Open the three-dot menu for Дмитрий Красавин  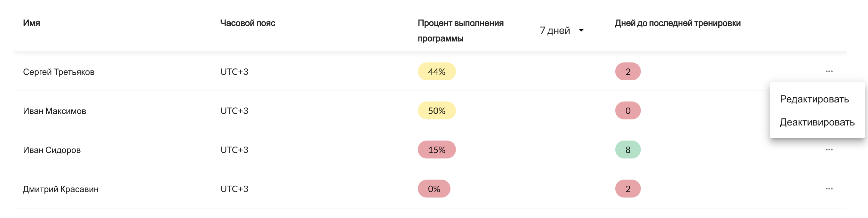829,189
